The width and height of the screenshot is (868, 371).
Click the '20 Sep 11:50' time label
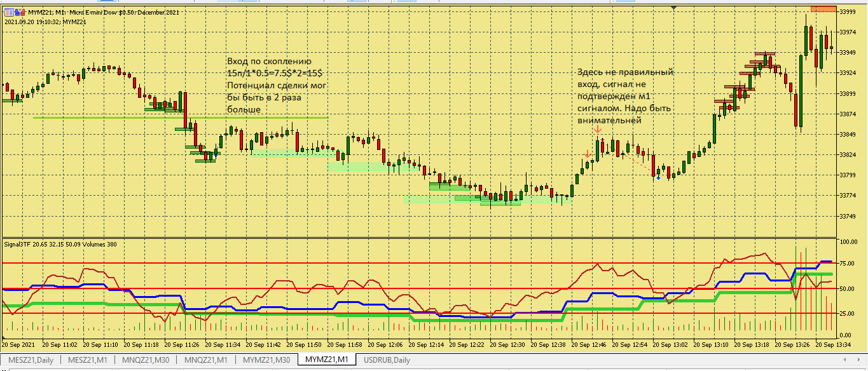[x=303, y=345]
